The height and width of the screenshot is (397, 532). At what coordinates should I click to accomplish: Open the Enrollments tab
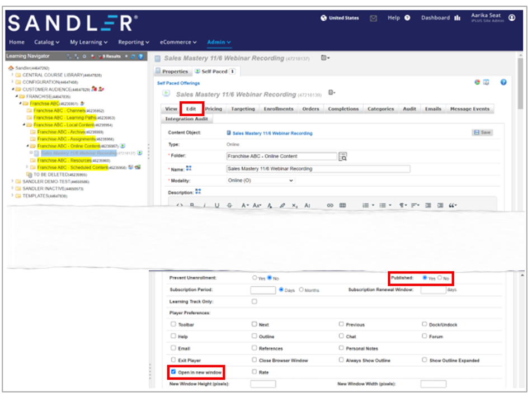coord(279,109)
